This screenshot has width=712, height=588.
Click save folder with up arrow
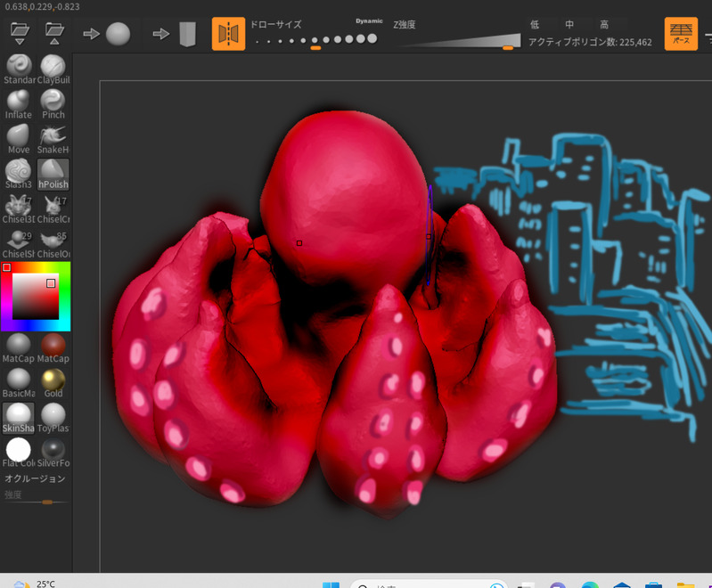pos(54,34)
